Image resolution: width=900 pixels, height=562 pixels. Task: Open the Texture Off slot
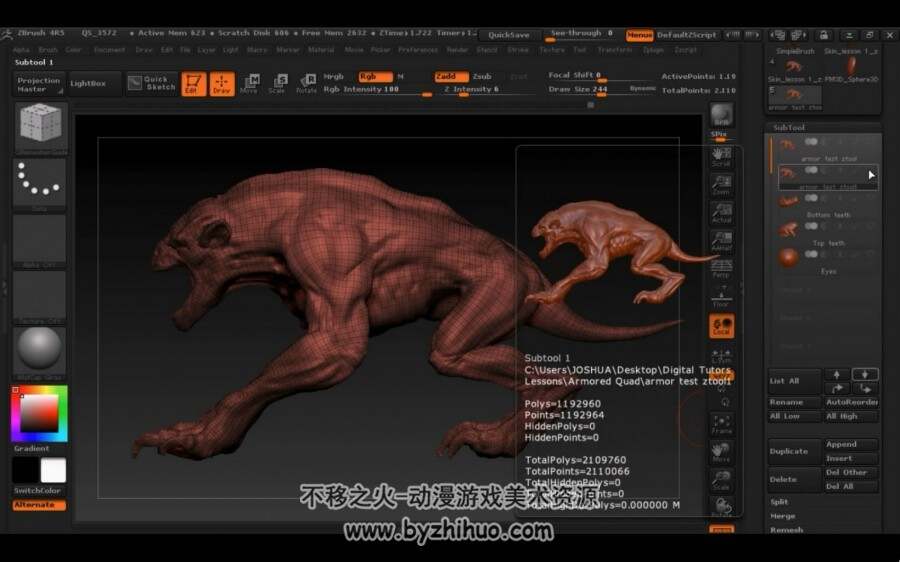pos(40,297)
